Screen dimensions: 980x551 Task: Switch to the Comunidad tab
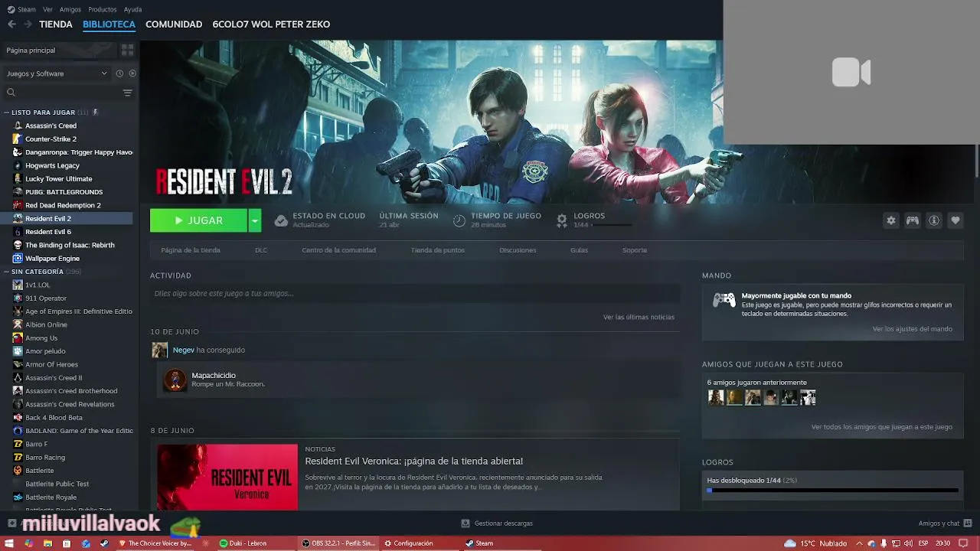174,24
